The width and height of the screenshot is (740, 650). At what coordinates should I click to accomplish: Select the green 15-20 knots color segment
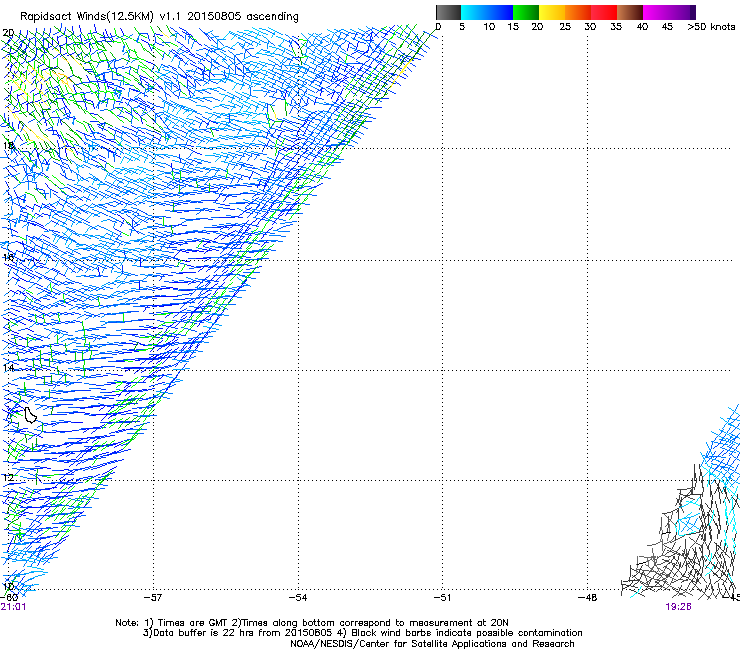(x=526, y=12)
